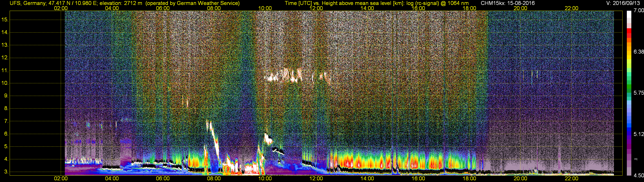Click the 20:00 label on the top axis
The width and height of the screenshot is (644, 182).
point(521,8)
